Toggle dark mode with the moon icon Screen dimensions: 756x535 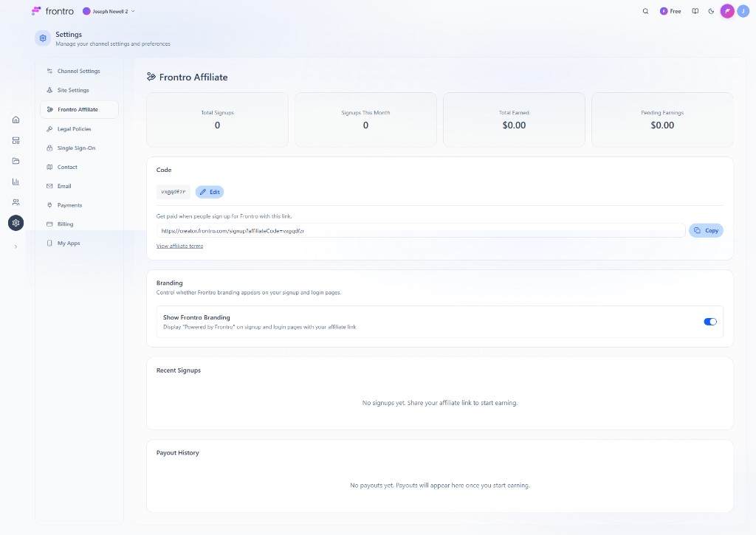tap(710, 11)
